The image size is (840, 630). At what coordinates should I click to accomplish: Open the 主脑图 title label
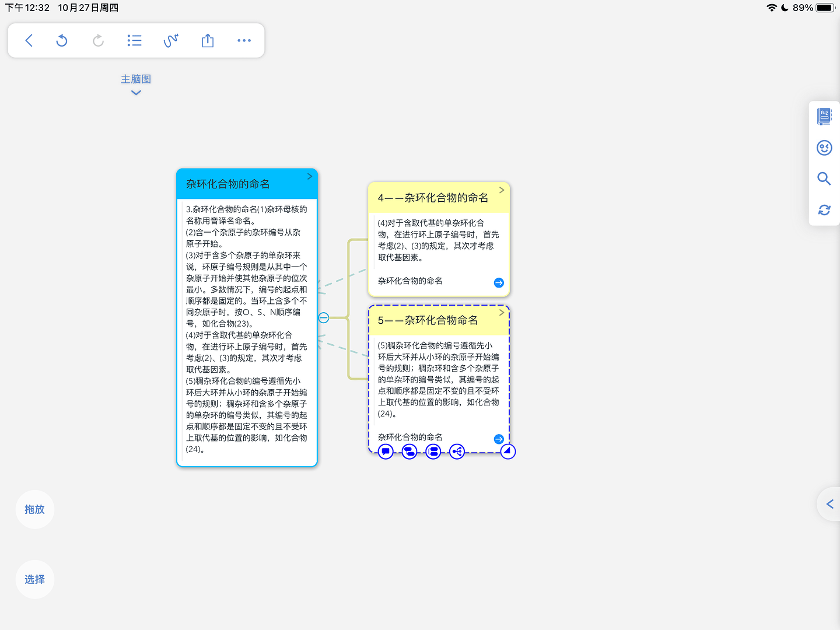coord(136,79)
